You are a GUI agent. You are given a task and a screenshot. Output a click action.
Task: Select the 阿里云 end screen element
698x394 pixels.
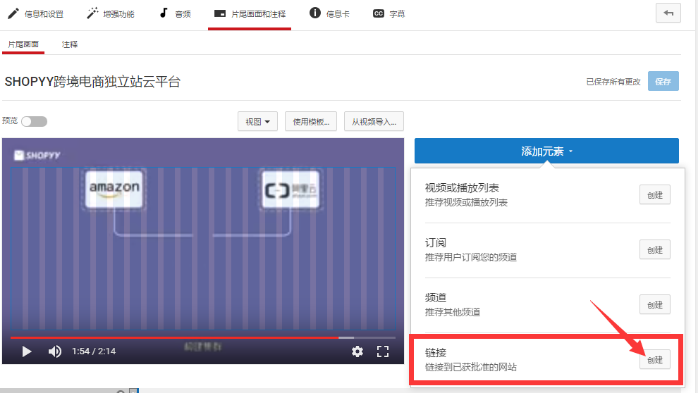click(x=290, y=189)
